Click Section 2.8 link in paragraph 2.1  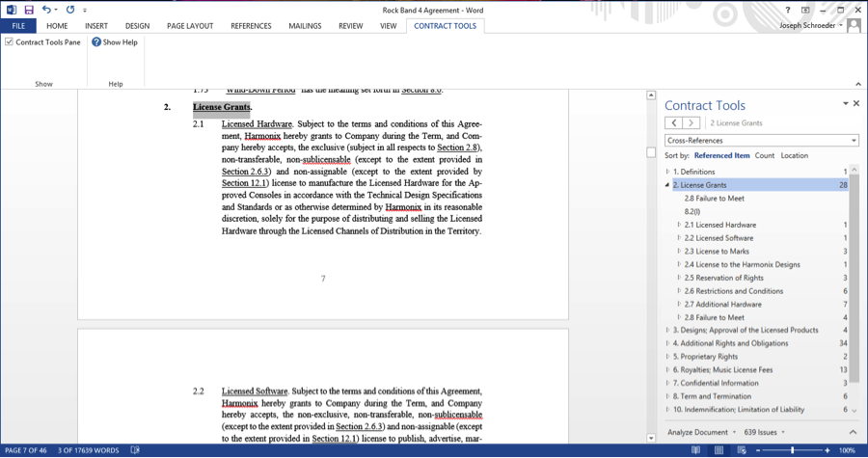tap(458, 148)
